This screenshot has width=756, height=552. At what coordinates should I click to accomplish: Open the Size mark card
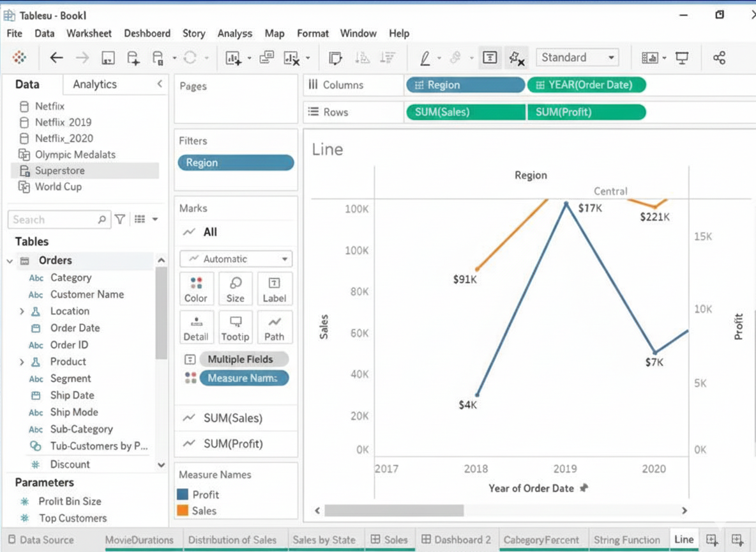pyautogui.click(x=235, y=289)
